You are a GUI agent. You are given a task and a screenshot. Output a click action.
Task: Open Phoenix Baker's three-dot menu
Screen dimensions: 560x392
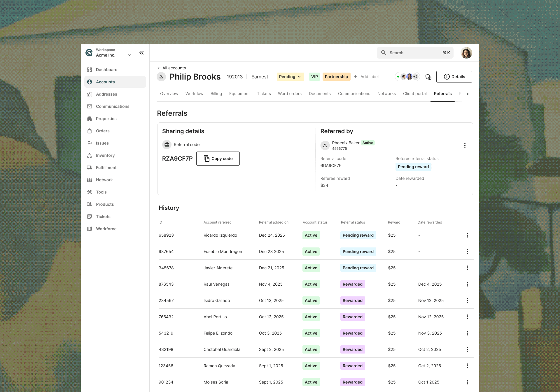pos(465,145)
